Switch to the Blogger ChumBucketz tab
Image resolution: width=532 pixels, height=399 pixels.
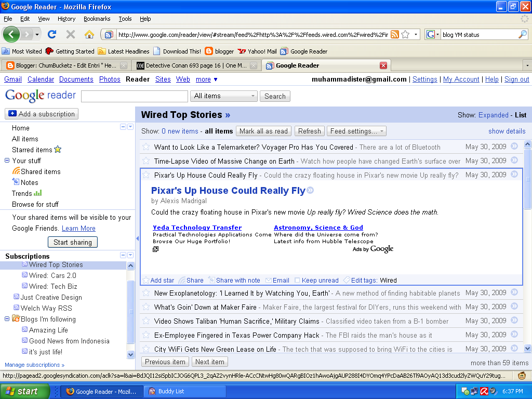click(x=65, y=65)
